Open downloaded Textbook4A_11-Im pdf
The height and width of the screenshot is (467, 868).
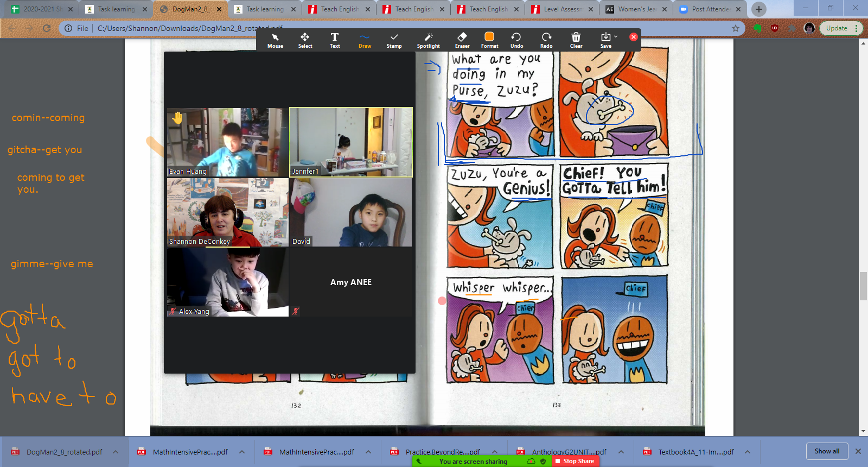[689, 452]
